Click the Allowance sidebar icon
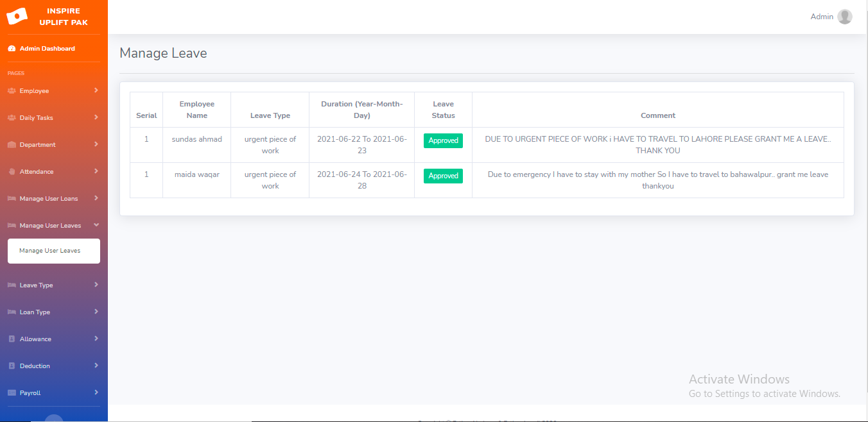 tap(12, 339)
